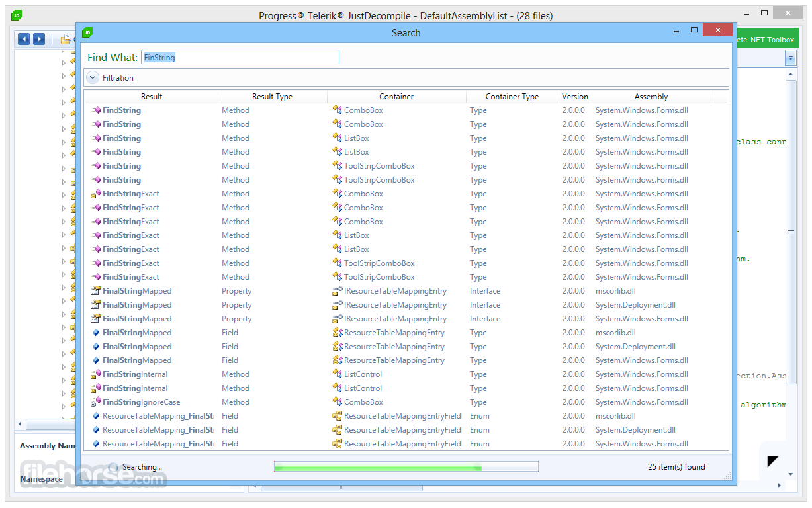Screen dimensions: 812x508
Task: Click the folder icon in main window toolbar
Action: pos(66,39)
